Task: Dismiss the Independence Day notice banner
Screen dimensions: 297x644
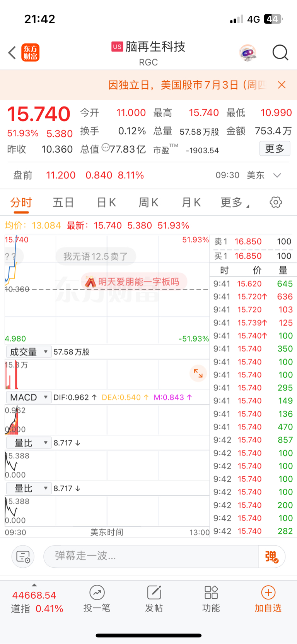Action: pyautogui.click(x=282, y=85)
